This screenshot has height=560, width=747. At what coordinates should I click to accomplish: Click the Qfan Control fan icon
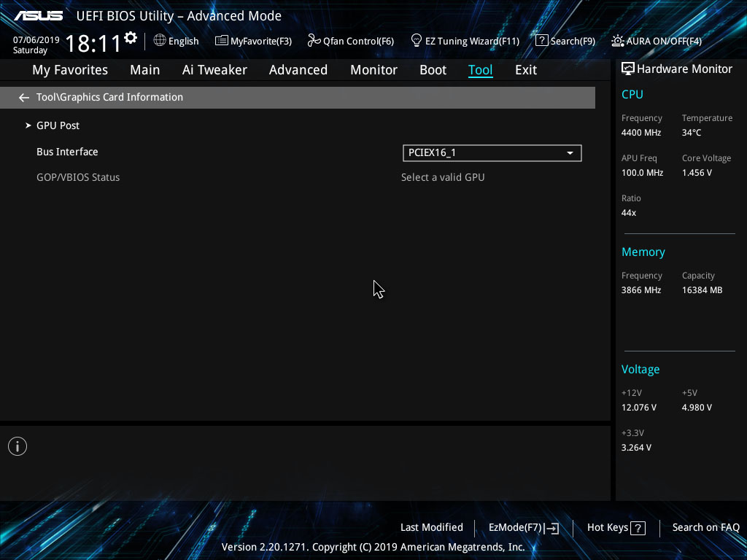coord(314,41)
